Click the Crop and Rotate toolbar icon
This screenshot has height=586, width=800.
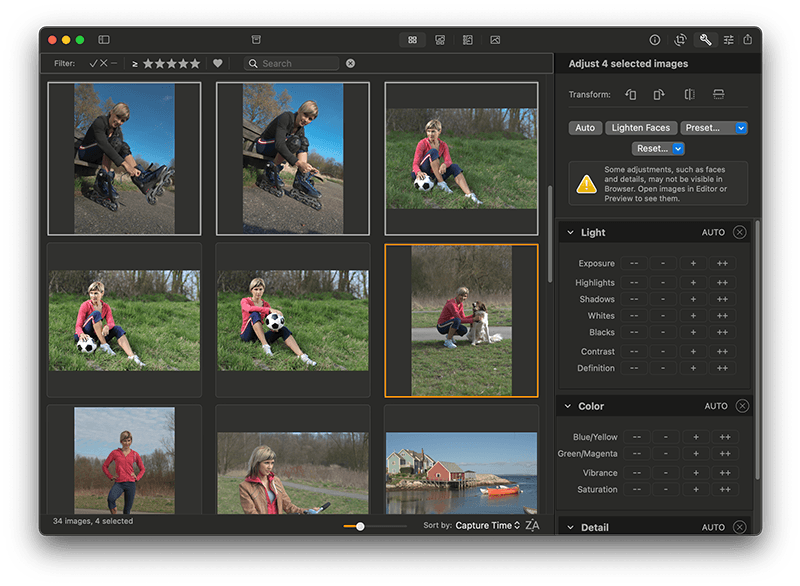pos(680,40)
